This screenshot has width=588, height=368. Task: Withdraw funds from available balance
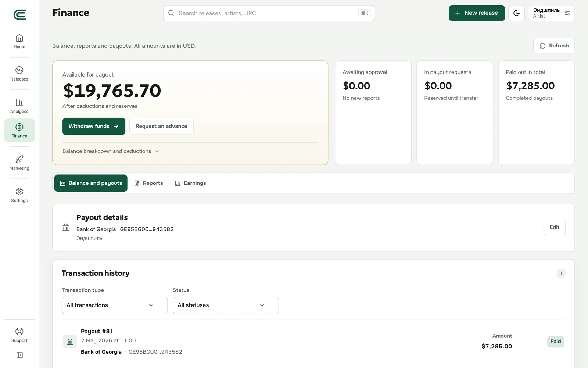pos(94,126)
